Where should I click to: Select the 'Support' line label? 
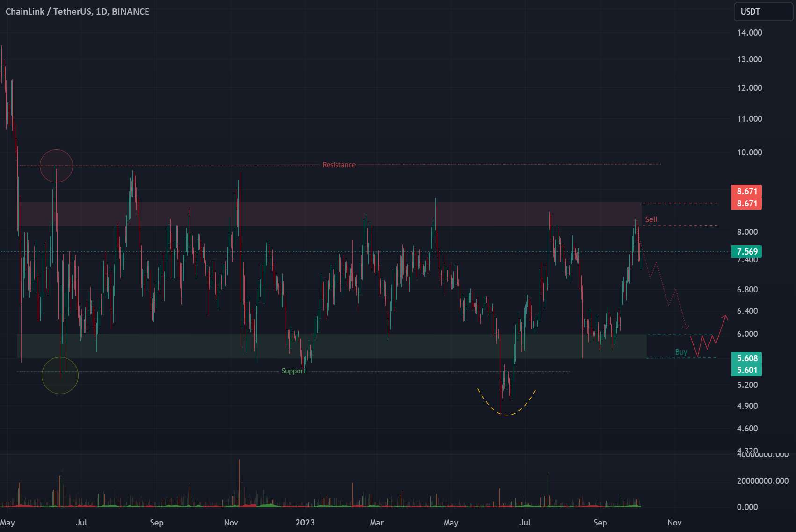click(293, 371)
